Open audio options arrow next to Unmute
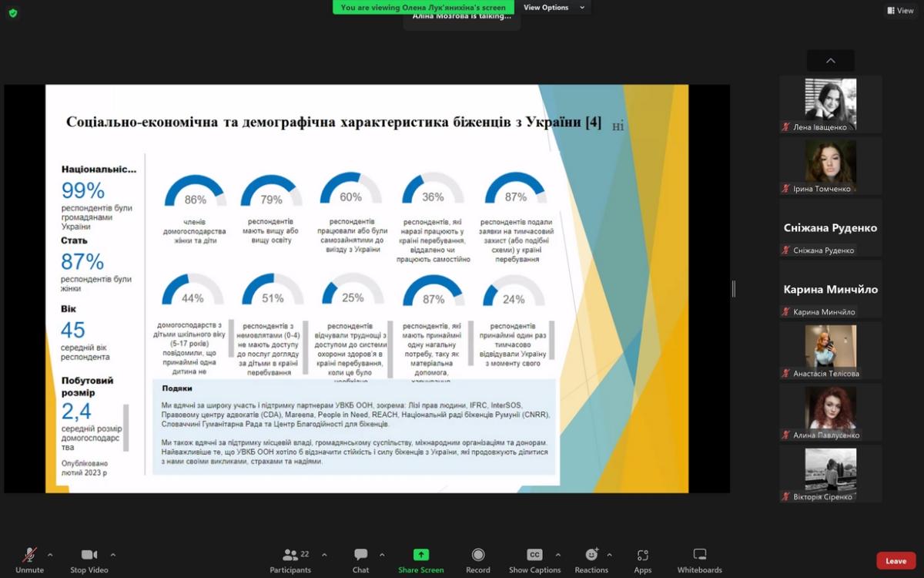The height and width of the screenshot is (578, 924). [50, 555]
